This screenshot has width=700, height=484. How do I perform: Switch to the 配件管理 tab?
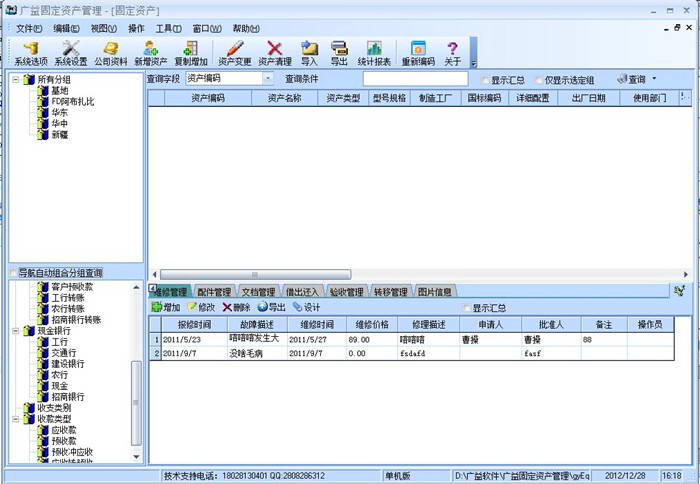click(213, 292)
